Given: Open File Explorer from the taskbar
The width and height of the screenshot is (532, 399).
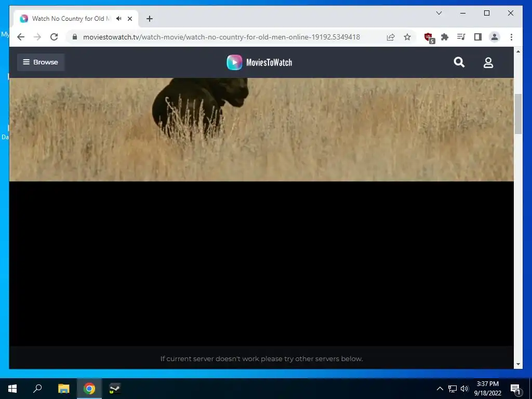Looking at the screenshot, I should (63, 389).
